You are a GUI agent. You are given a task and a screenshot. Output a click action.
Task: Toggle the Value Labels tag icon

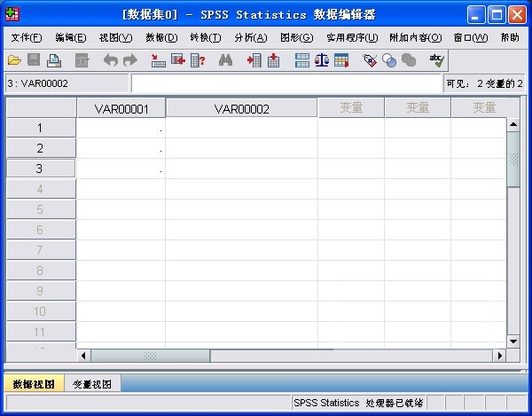[370, 60]
